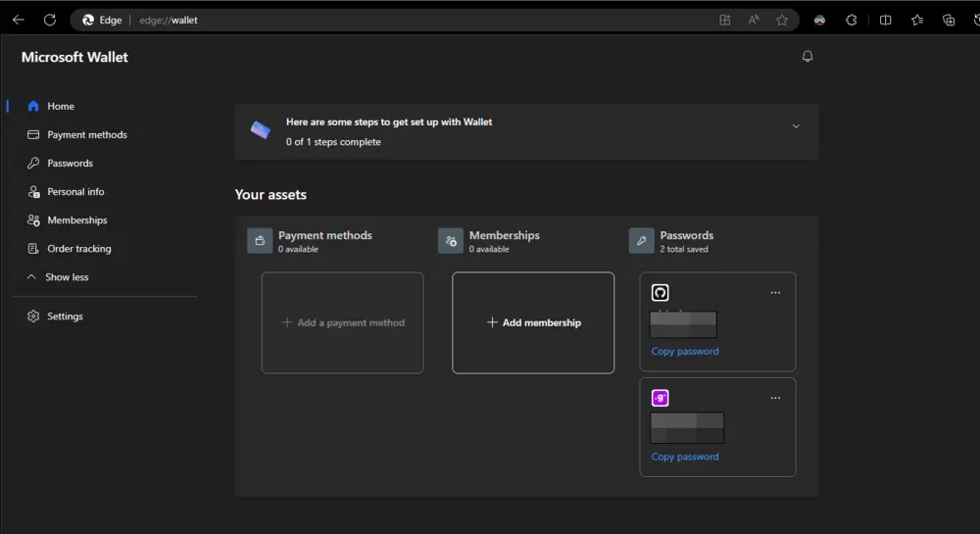The width and height of the screenshot is (980, 534).
Task: Add this page to favorites with star
Action: (x=782, y=20)
